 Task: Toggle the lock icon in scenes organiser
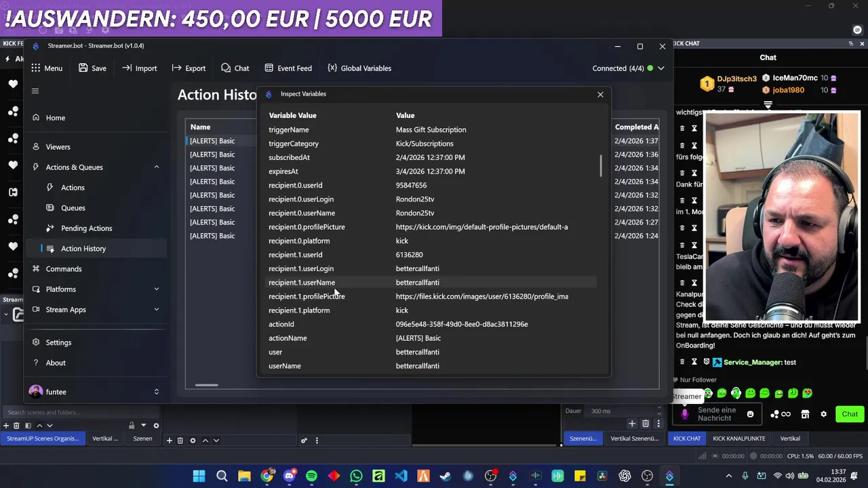click(x=132, y=426)
